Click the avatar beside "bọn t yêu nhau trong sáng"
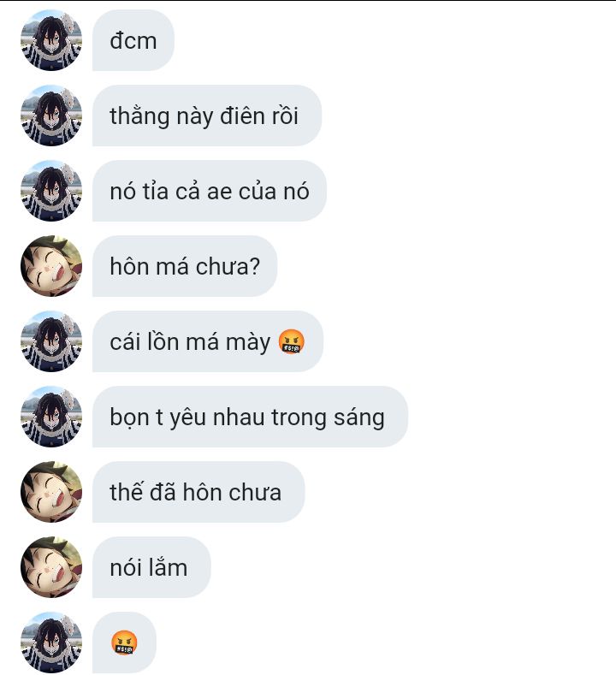 pyautogui.click(x=51, y=417)
